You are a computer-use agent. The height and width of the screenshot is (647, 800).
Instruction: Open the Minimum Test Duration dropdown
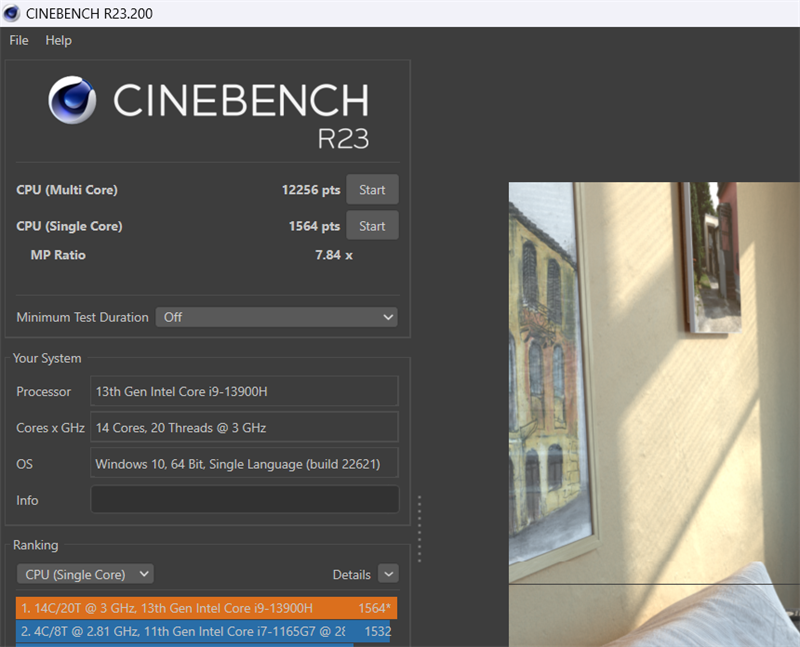pyautogui.click(x=277, y=317)
